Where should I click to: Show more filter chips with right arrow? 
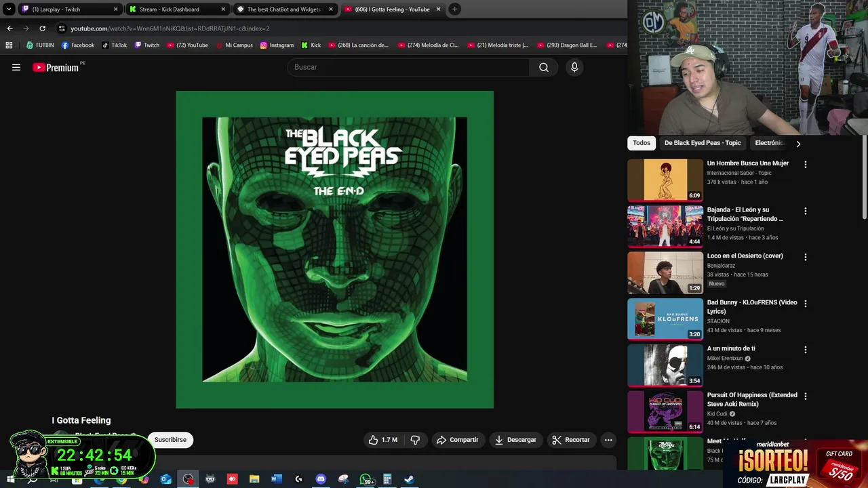[798, 144]
